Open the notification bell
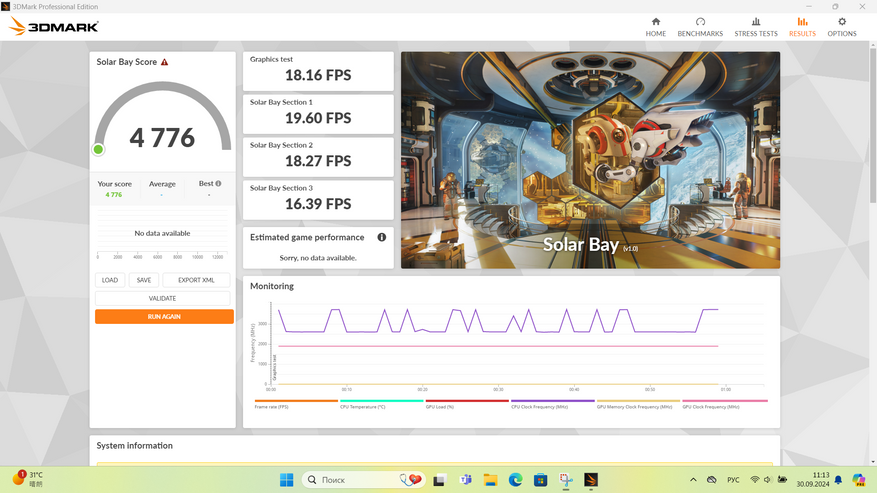 838,480
